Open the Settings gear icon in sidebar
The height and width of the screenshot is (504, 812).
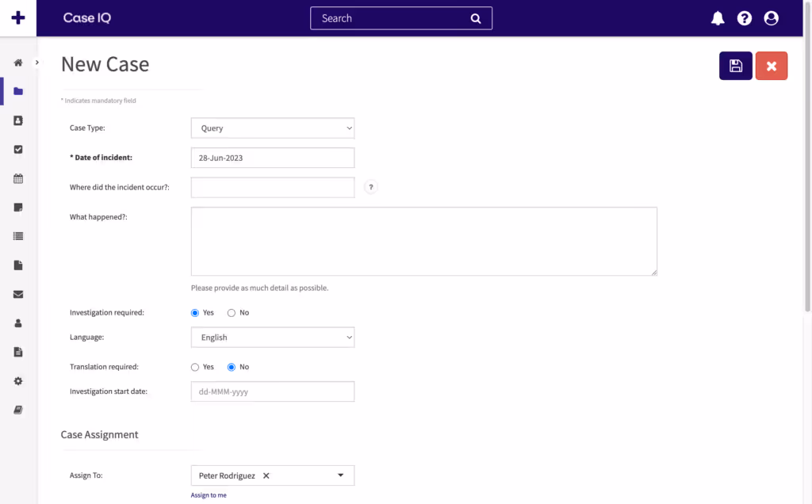pyautogui.click(x=17, y=380)
